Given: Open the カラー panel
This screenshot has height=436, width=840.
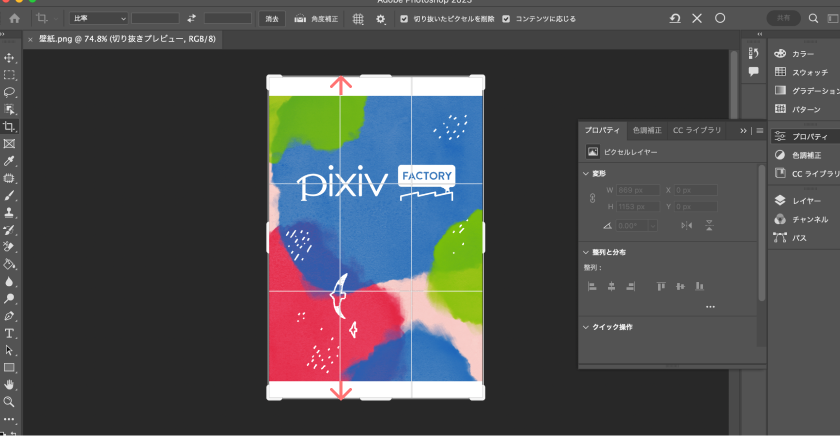Looking at the screenshot, I should (x=796, y=54).
